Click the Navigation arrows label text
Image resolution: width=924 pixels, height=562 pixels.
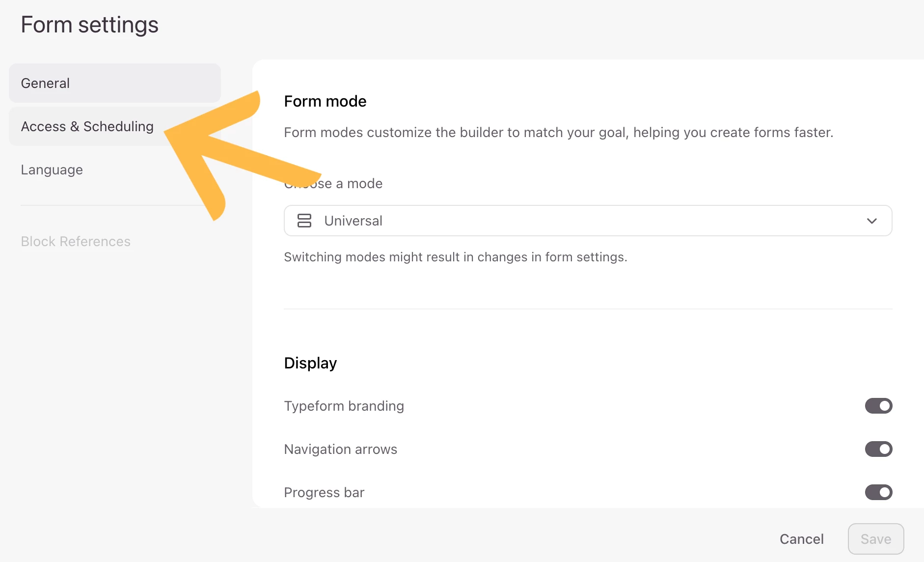340,449
